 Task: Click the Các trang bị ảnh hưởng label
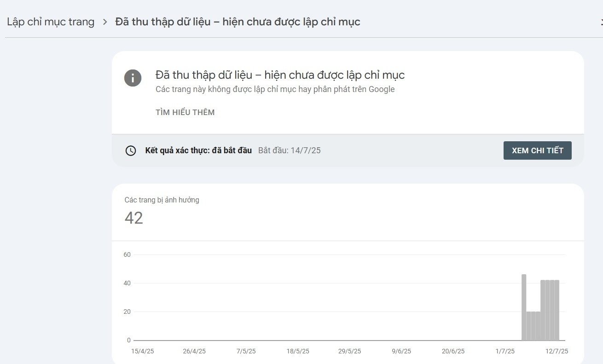(x=162, y=200)
